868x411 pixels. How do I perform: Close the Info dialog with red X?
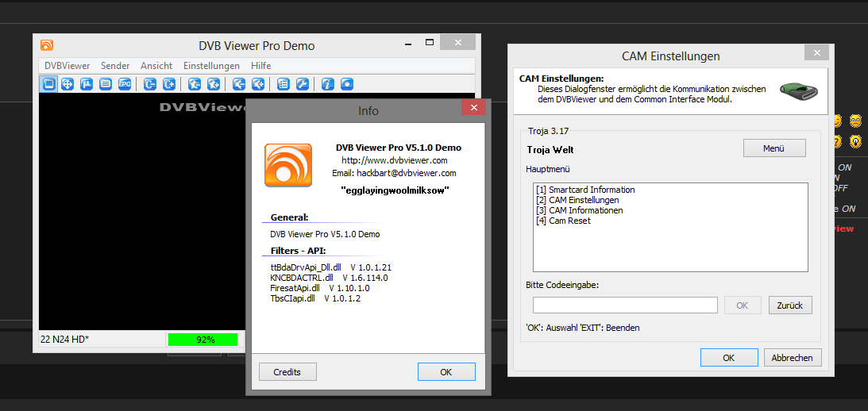(474, 109)
